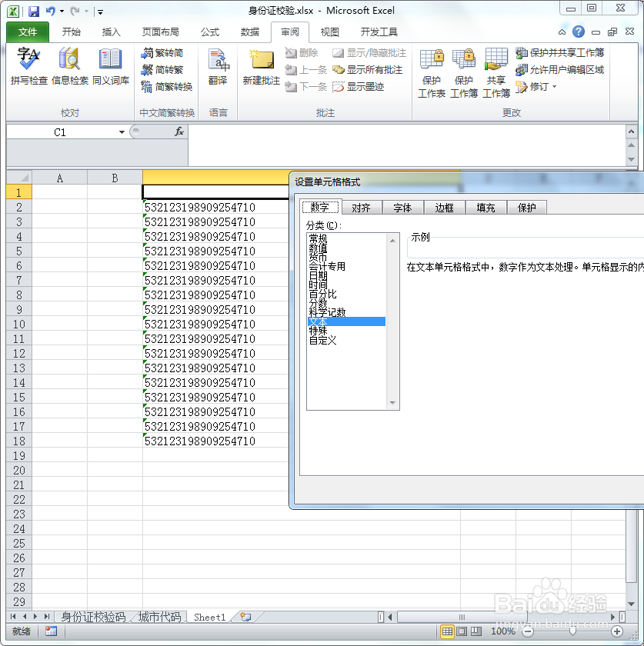Switch to the 公式 Formulas ribbon tab
Viewport: 644px width, 646px height.
210,32
